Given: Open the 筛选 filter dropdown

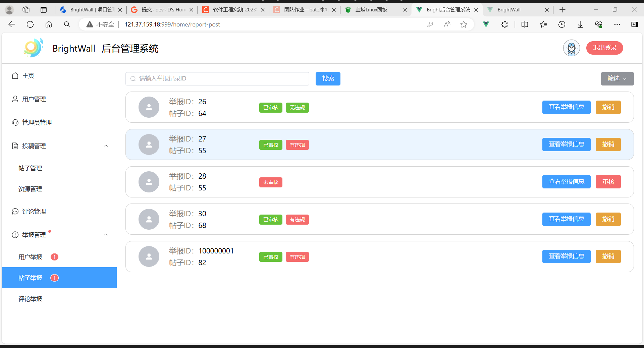Looking at the screenshot, I should coord(617,79).
